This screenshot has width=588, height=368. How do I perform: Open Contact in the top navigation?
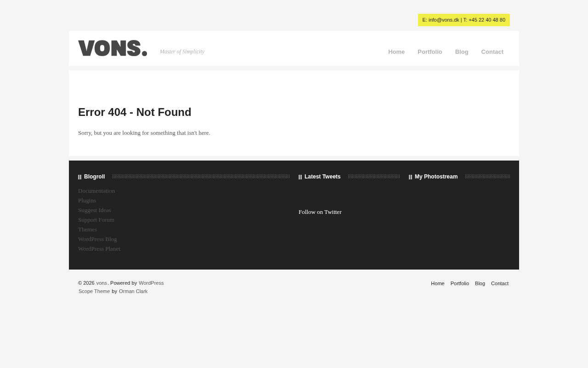[x=492, y=52]
